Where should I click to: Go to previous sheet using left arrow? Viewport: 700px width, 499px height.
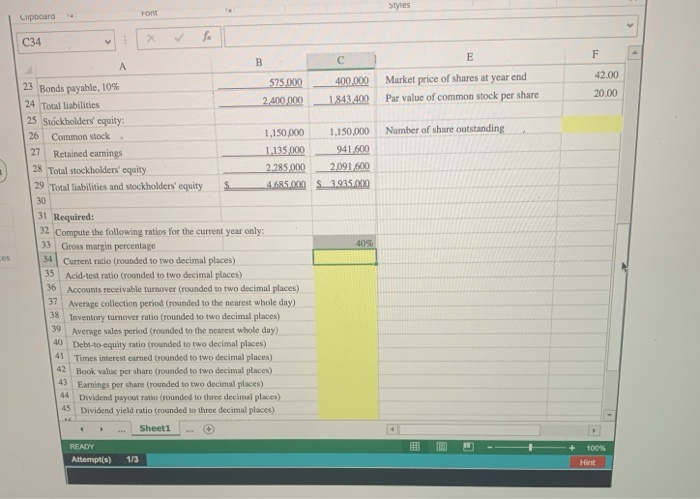coord(82,429)
